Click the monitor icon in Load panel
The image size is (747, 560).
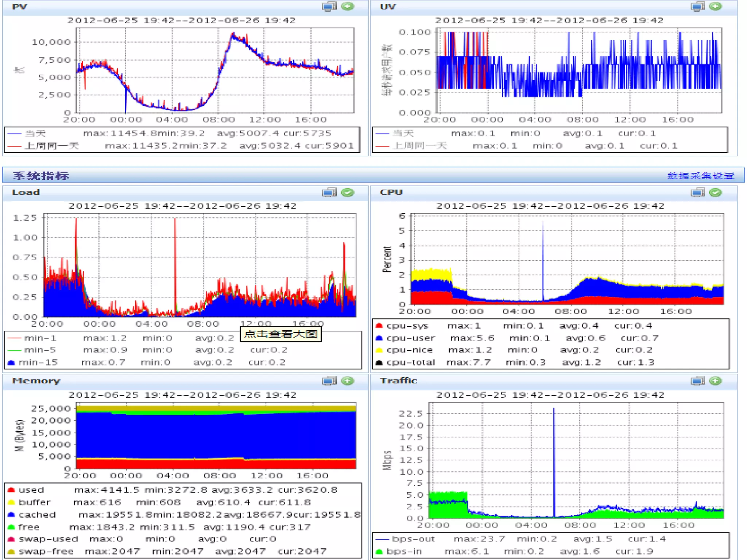tap(329, 192)
